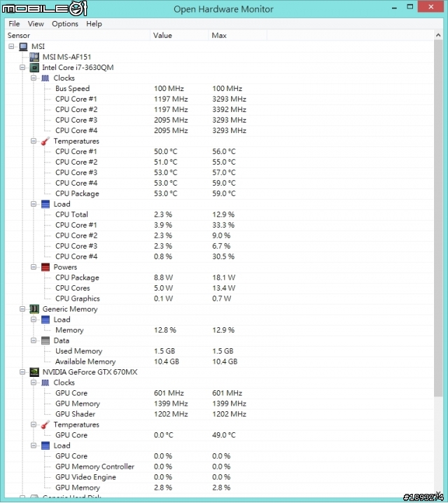Click the Generic Memory Load blue icon
This screenshot has height=503, width=448.
(x=45, y=319)
